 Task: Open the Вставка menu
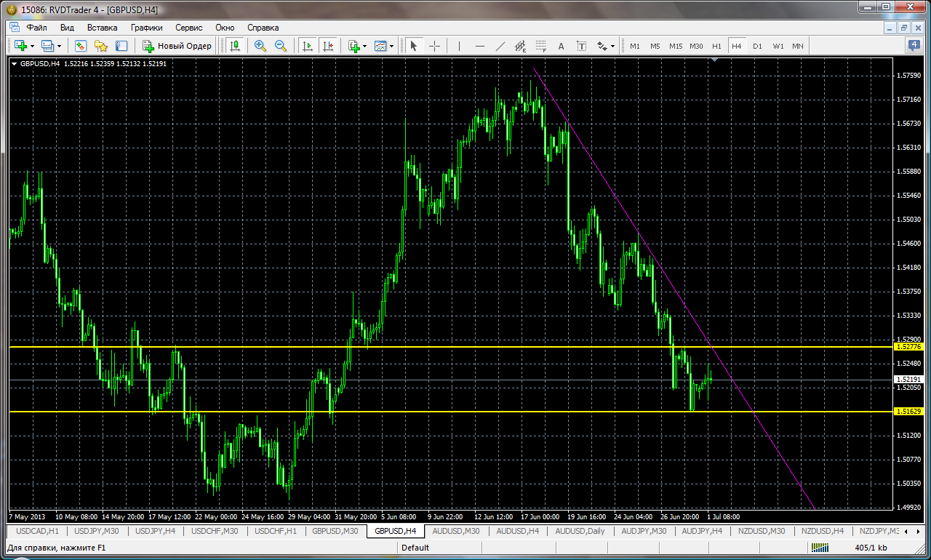[102, 28]
